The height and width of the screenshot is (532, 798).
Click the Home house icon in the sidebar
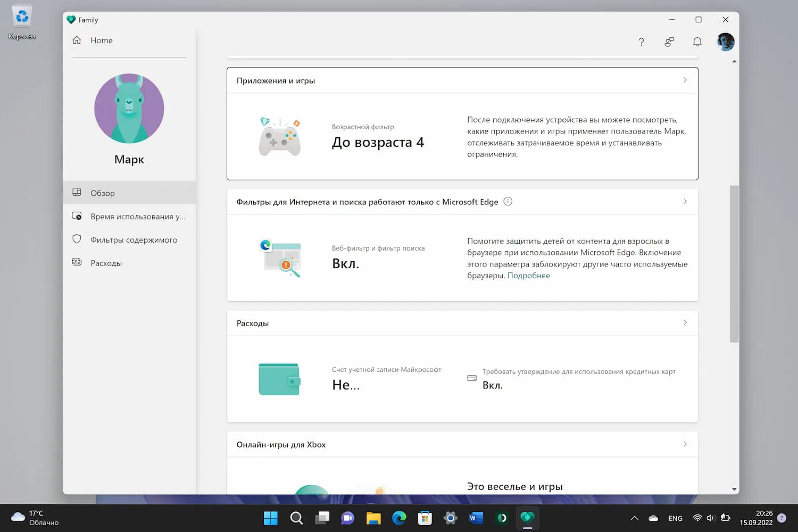[77, 40]
